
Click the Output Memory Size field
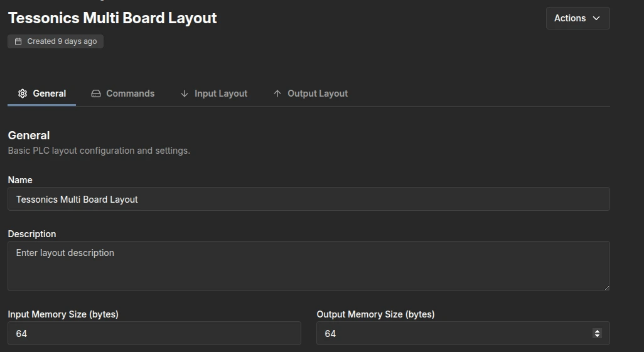(463, 333)
